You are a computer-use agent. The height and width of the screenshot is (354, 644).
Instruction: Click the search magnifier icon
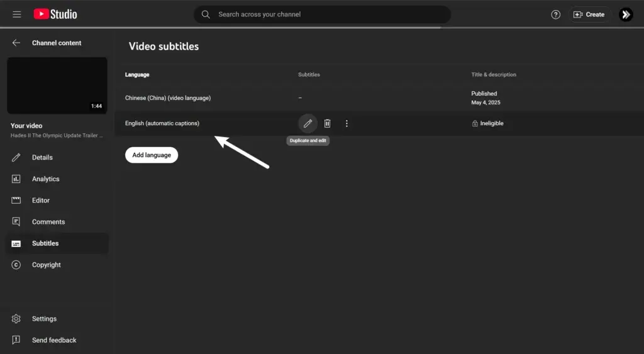click(x=206, y=14)
